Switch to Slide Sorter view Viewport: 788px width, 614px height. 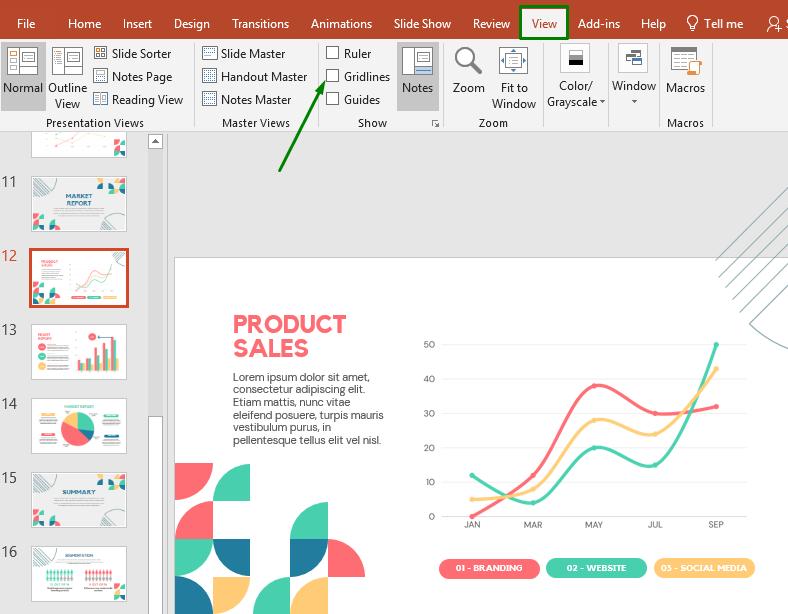132,53
